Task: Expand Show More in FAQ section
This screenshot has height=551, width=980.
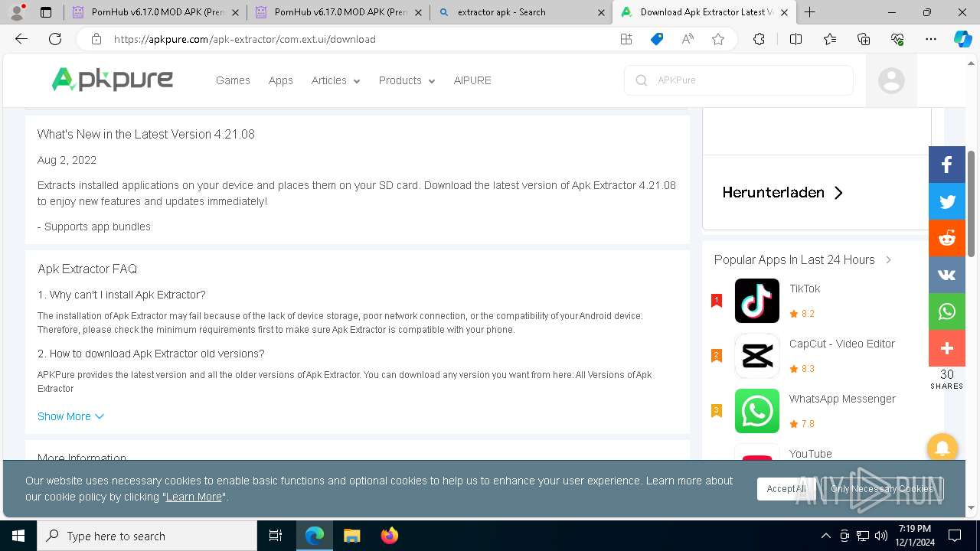Action: (x=70, y=416)
